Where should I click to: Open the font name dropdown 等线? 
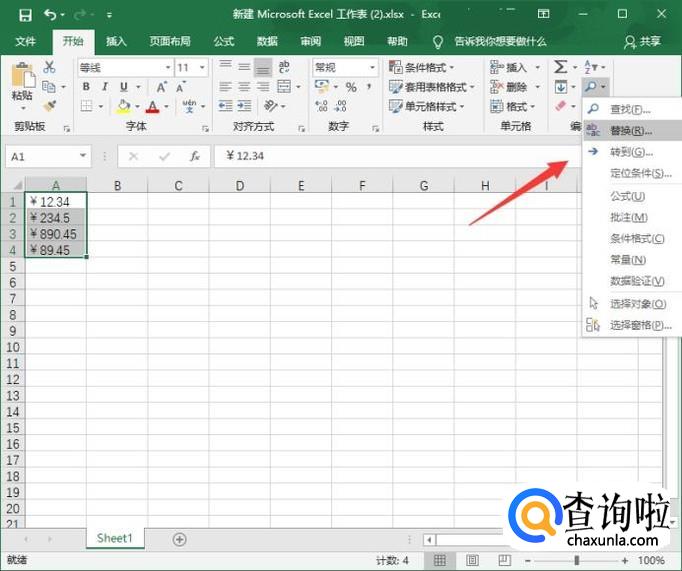(167, 67)
